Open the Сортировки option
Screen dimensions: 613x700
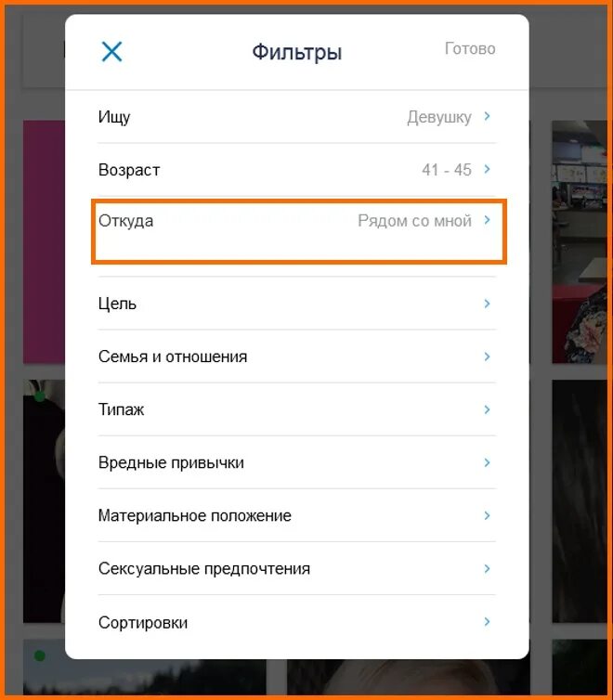tap(297, 622)
